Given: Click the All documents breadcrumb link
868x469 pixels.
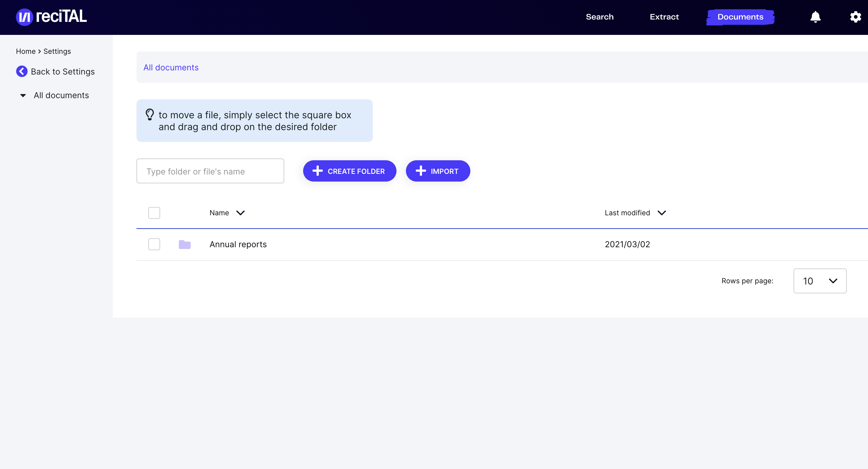Looking at the screenshot, I should pyautogui.click(x=171, y=67).
